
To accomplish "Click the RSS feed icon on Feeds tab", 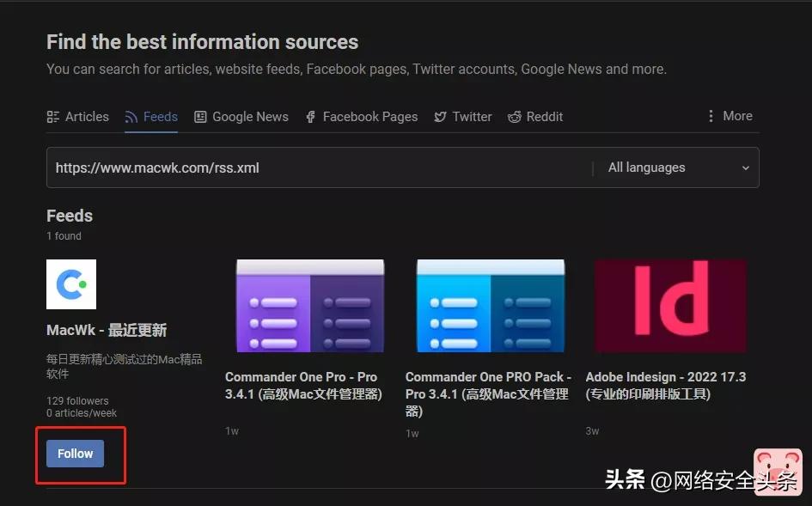I will 133,116.
